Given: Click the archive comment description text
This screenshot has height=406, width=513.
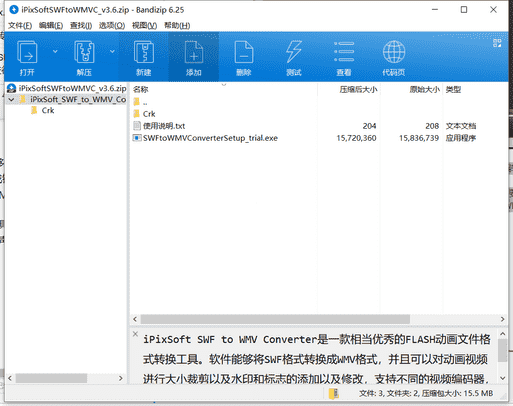Looking at the screenshot, I should (317, 359).
